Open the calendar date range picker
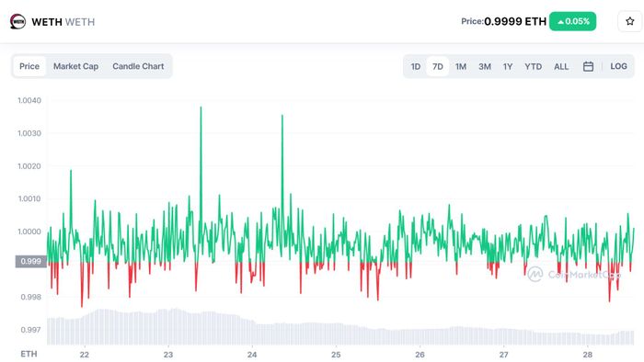 588,66
